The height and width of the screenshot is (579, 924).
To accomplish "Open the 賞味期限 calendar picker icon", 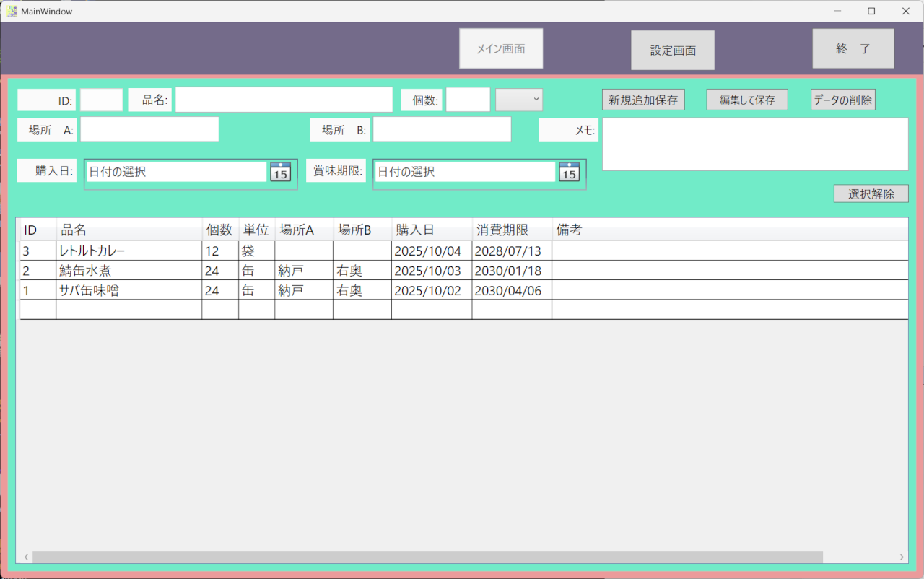I will pos(569,172).
